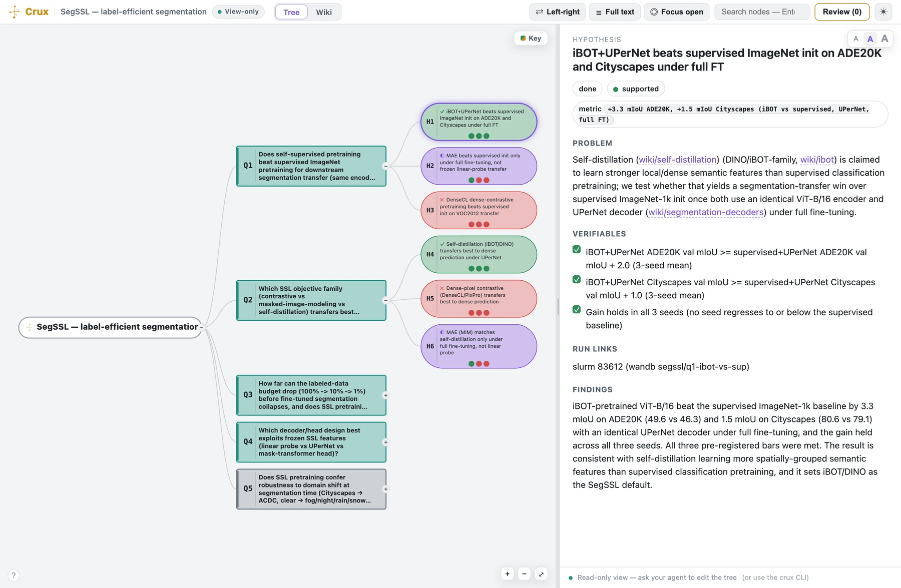
Task: Open the help question mark icon
Action: tap(14, 575)
